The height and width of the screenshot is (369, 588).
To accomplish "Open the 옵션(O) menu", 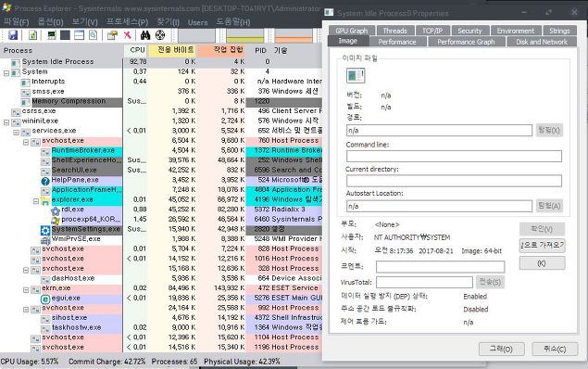I will pos(50,21).
